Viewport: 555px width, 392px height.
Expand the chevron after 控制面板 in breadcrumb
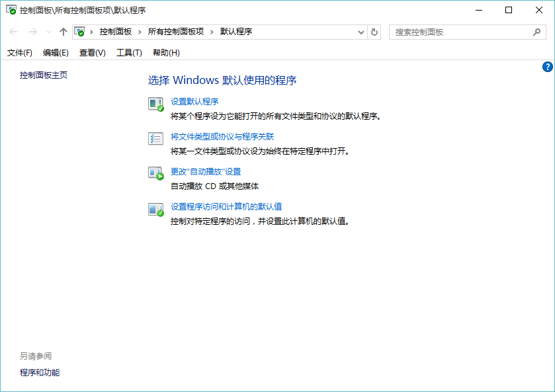pos(140,32)
